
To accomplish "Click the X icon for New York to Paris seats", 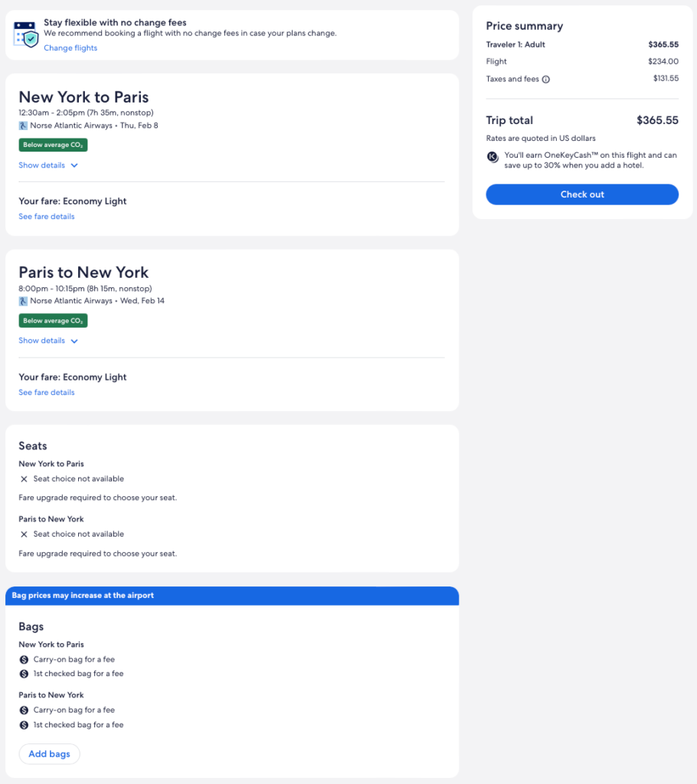I will [24, 479].
